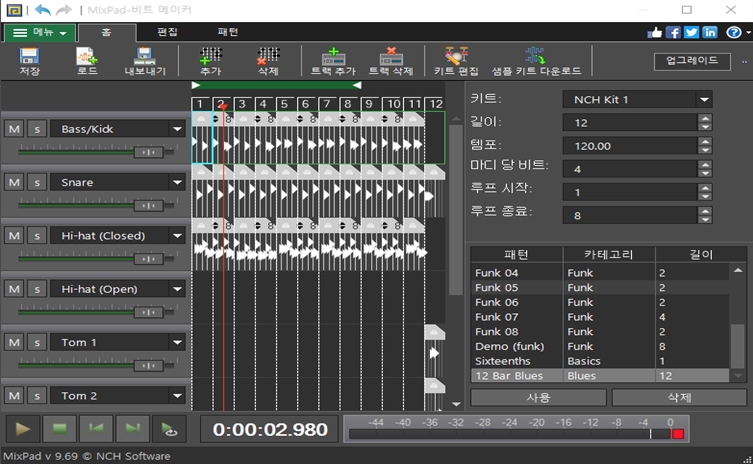753x464 pixels.
Task: Open the Hi-hat (Closed) instrument dropdown
Action: click(177, 235)
